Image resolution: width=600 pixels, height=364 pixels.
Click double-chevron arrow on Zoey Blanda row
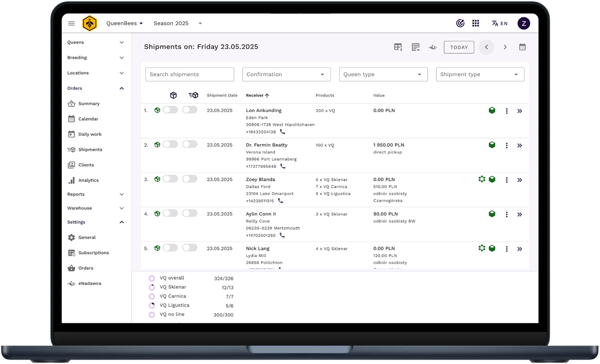[519, 180]
